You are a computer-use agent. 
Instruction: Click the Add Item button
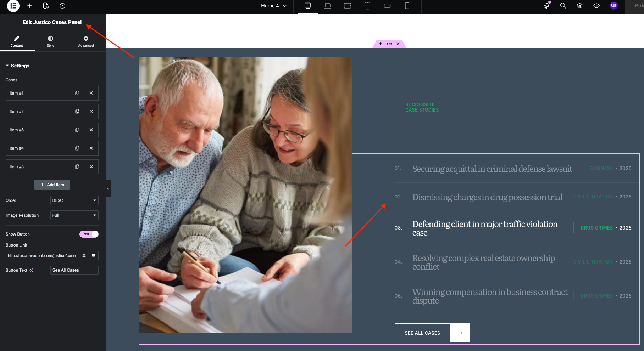click(52, 185)
